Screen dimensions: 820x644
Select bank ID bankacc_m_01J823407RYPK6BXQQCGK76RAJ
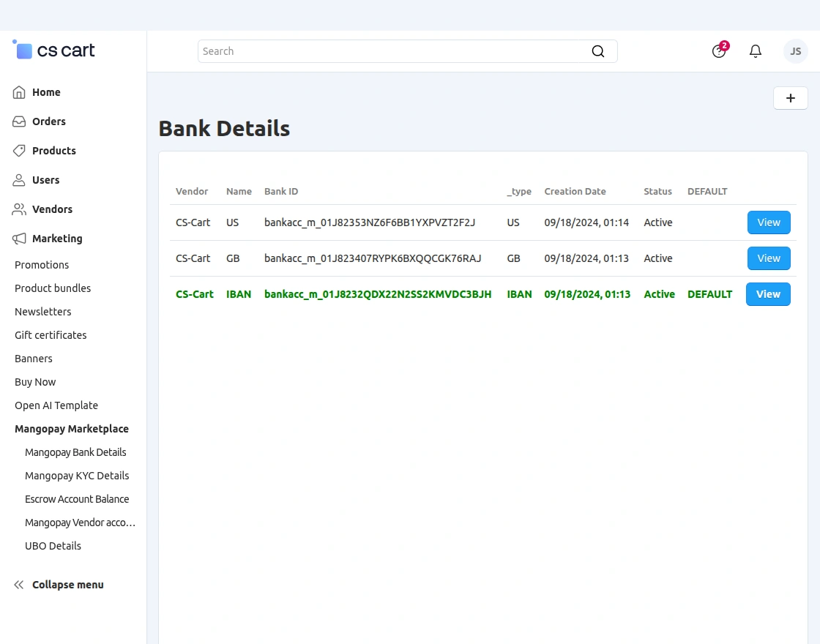(373, 258)
